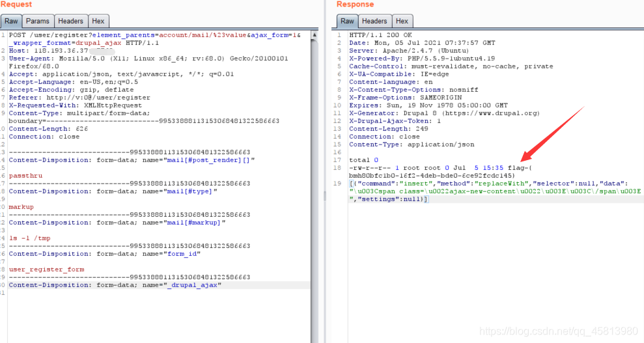This screenshot has width=644, height=343.
Task: Click the X-Content-Type-Options: nosniff line
Action: [x=413, y=89]
